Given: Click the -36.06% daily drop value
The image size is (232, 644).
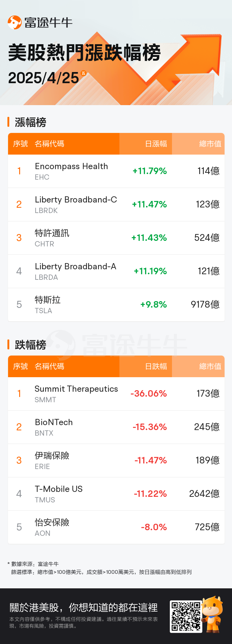Looking at the screenshot, I should click(149, 394).
